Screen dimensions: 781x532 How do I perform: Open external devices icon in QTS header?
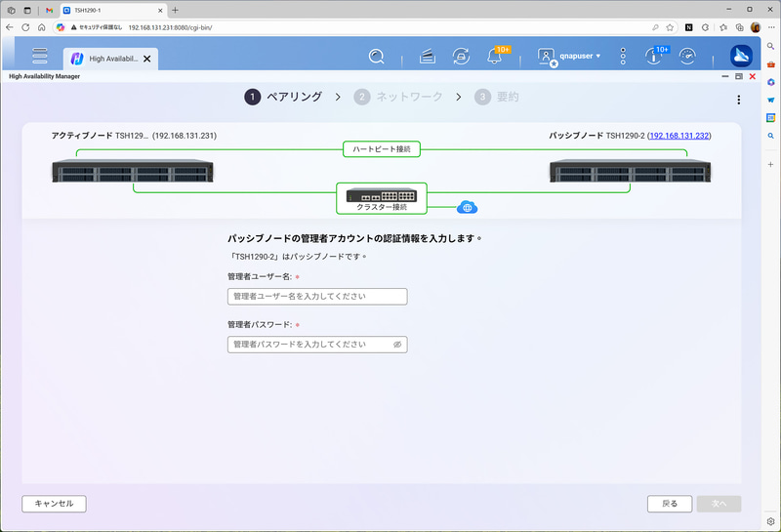click(461, 57)
